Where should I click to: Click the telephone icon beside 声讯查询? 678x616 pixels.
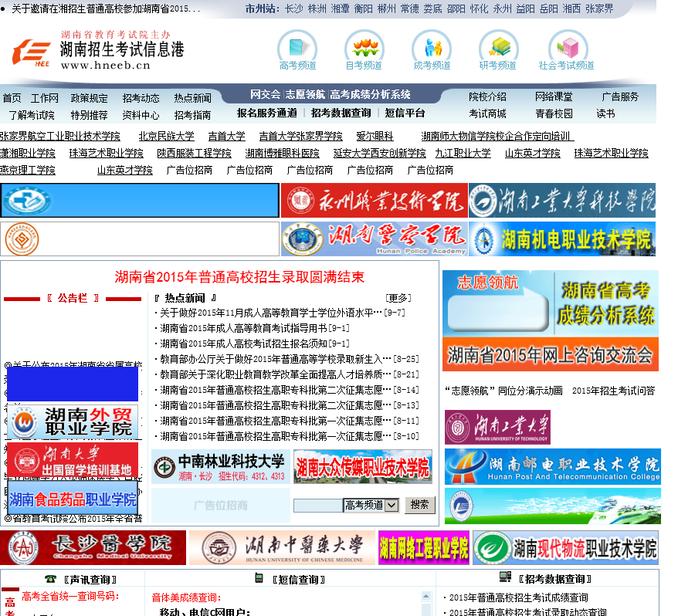[x=50, y=578]
